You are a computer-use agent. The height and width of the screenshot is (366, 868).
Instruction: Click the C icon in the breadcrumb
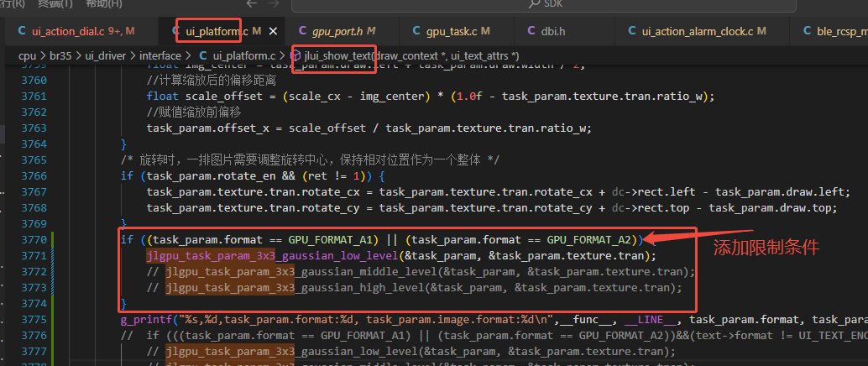(203, 56)
